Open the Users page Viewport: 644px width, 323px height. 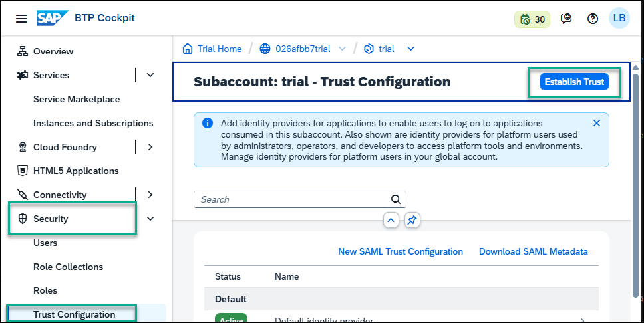point(45,243)
